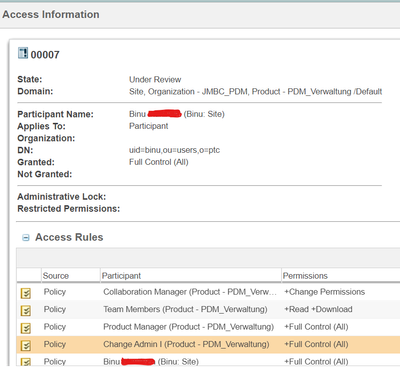Click the change object icon beside 00007

[x=23, y=53]
